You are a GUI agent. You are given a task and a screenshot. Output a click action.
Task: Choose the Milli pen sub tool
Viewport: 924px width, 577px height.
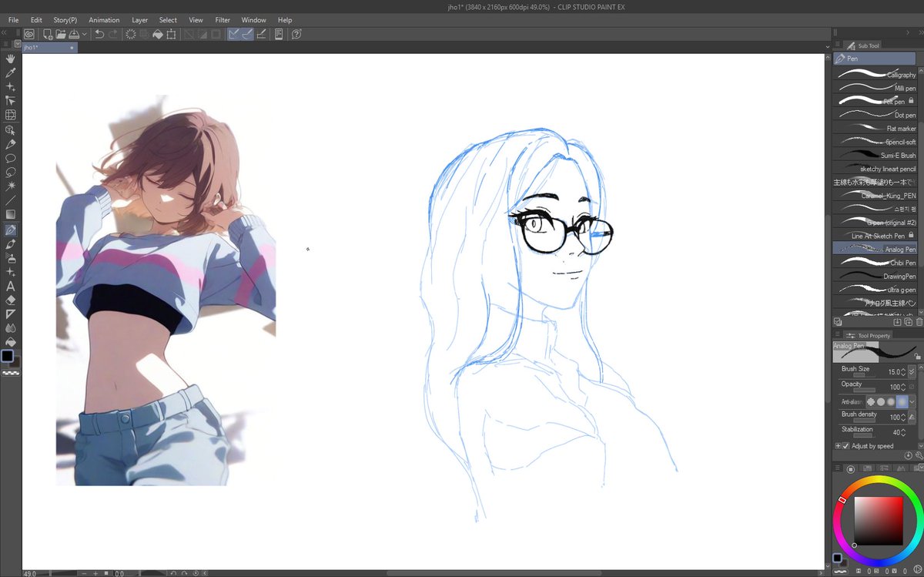click(x=875, y=88)
